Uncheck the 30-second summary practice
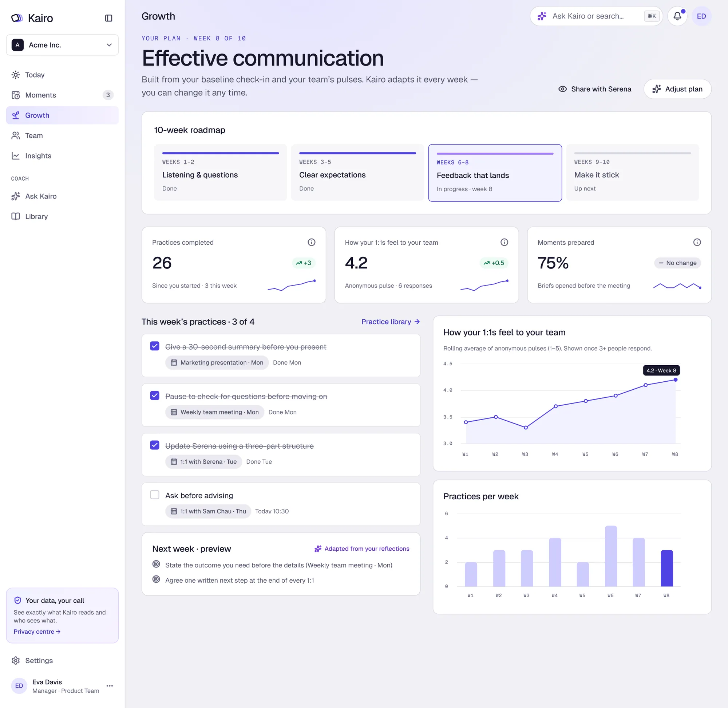This screenshot has height=708, width=728. 155,346
